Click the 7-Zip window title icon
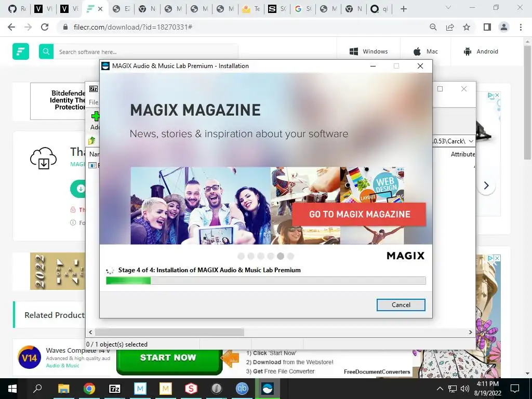Screen dimensions: 532x399 pyautogui.click(x=94, y=89)
